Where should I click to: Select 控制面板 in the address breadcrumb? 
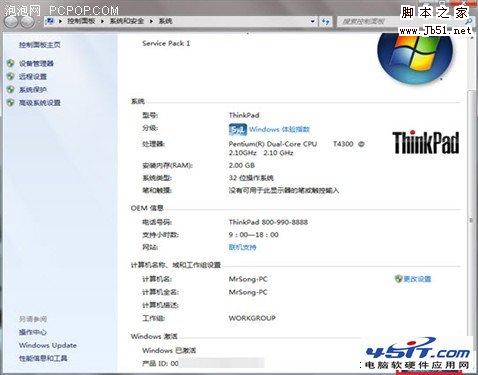click(81, 21)
